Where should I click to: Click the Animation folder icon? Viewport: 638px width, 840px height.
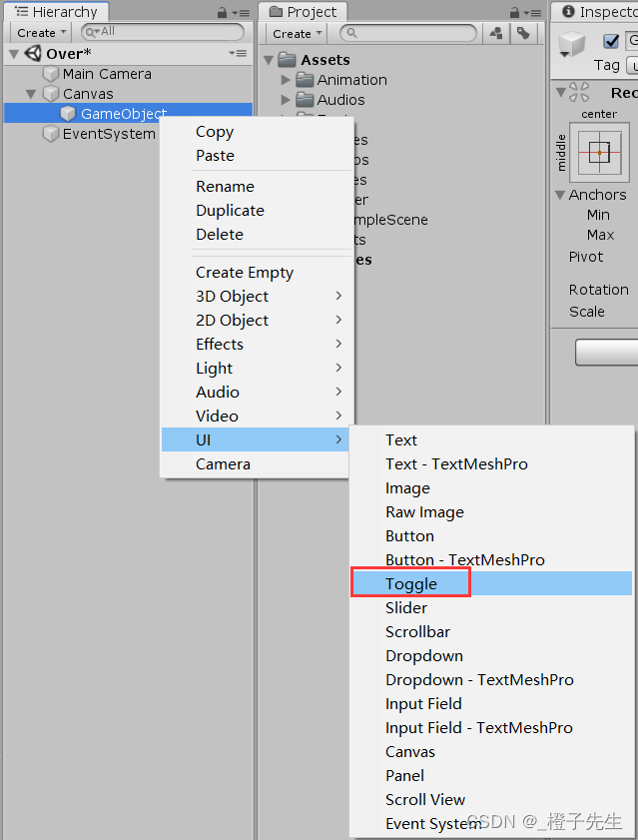[305, 80]
